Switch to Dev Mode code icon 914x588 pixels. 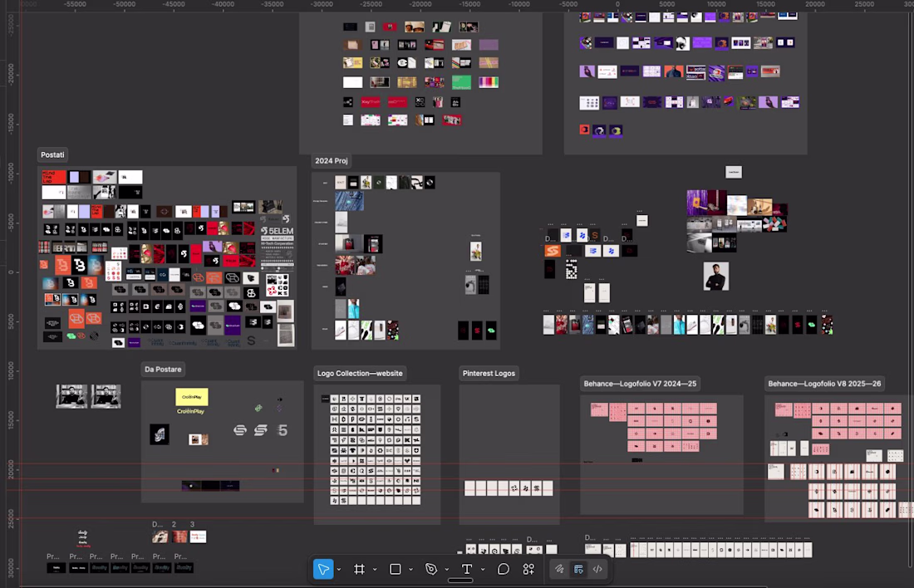click(x=597, y=569)
